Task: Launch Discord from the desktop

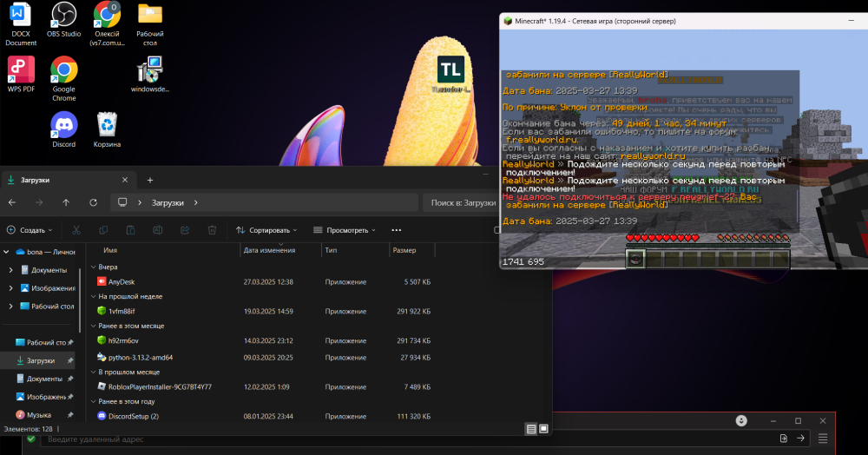Action: point(63,130)
